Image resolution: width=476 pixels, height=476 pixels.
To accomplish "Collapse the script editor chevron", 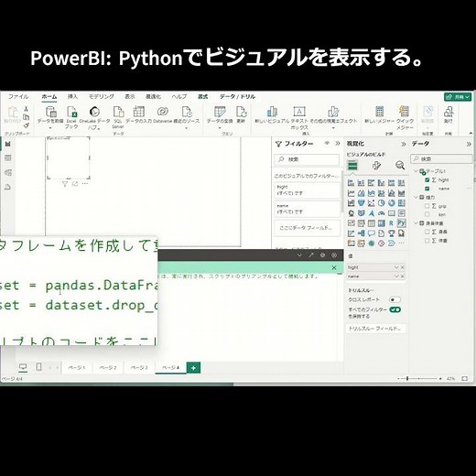I will pos(299,255).
